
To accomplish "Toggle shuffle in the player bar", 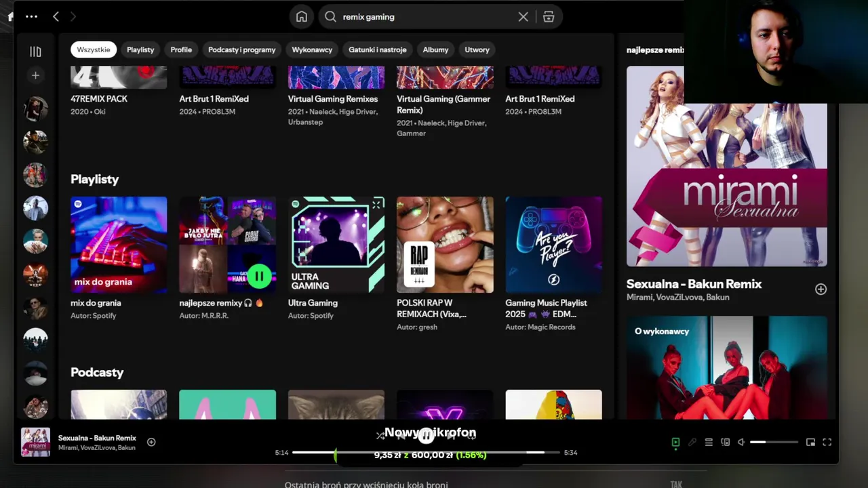I will [x=380, y=436].
